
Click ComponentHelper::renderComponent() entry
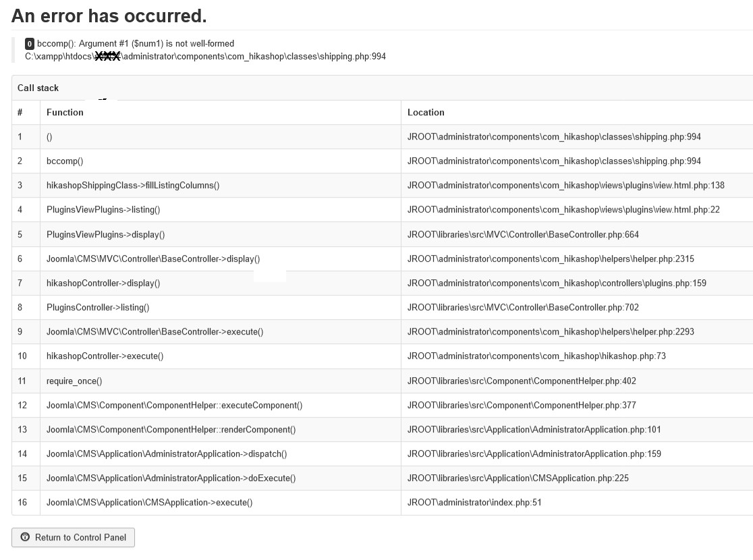[x=171, y=429]
